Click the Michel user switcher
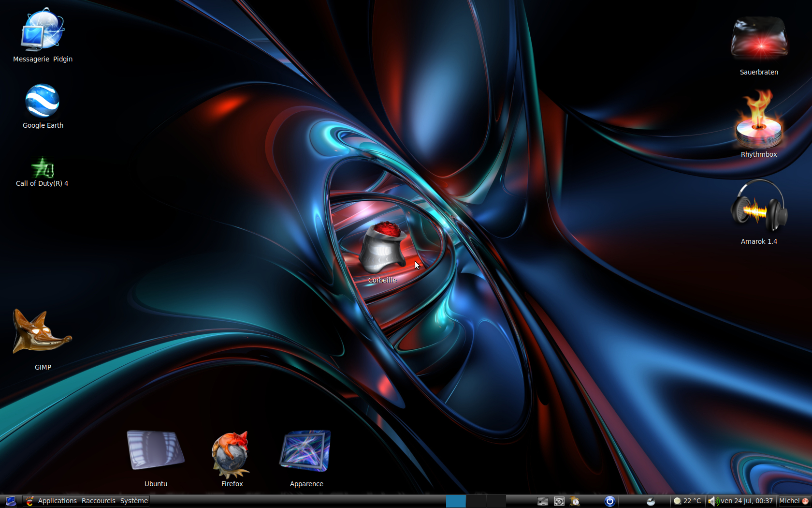The image size is (812, 508). coord(794,501)
